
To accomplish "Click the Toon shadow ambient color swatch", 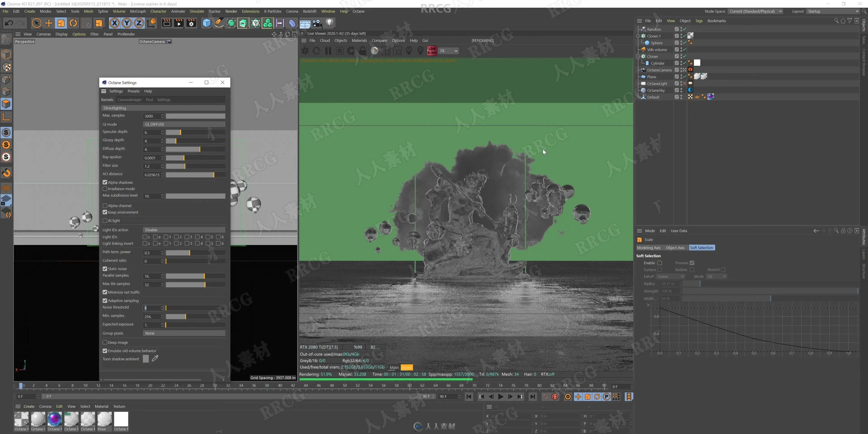I will (146, 359).
